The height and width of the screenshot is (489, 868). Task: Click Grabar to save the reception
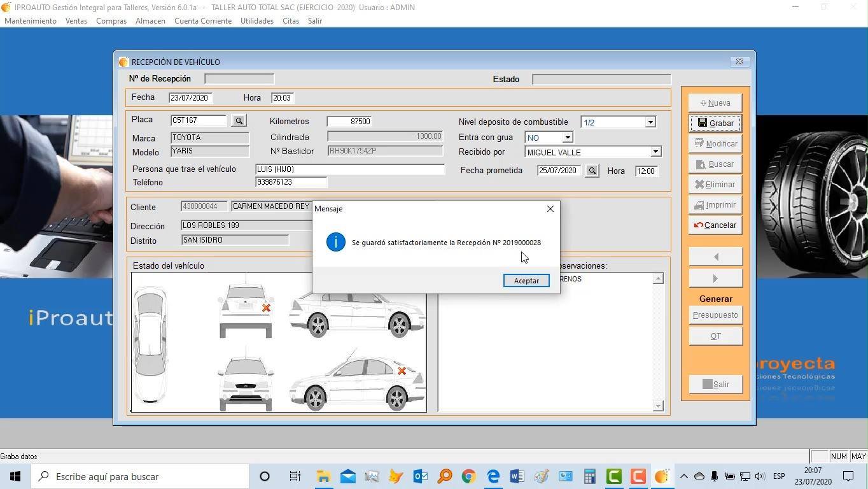[x=715, y=124]
